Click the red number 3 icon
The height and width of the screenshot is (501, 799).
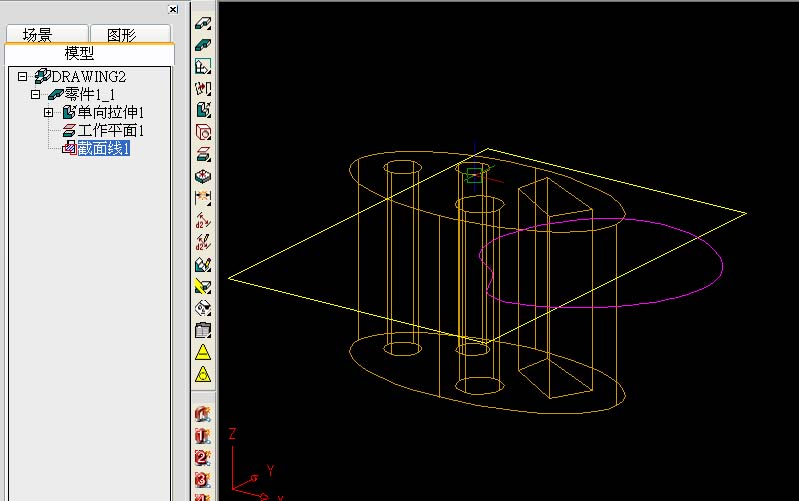(203, 479)
